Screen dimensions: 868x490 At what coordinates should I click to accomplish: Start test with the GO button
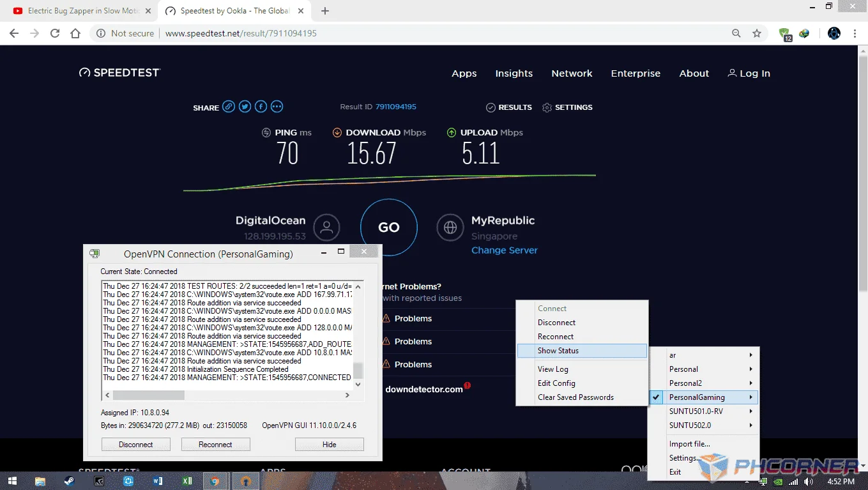(389, 227)
